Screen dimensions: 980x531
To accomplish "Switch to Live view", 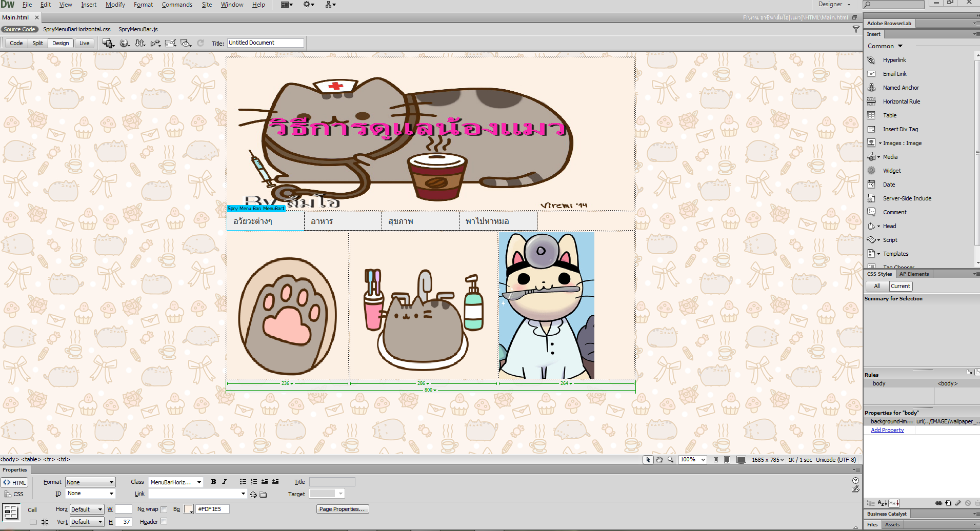I will click(x=84, y=43).
